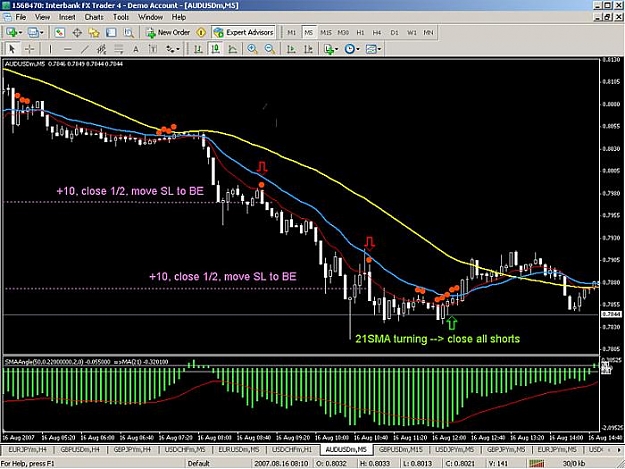
Task: Select the M5 timeframe button
Action: [x=309, y=33]
